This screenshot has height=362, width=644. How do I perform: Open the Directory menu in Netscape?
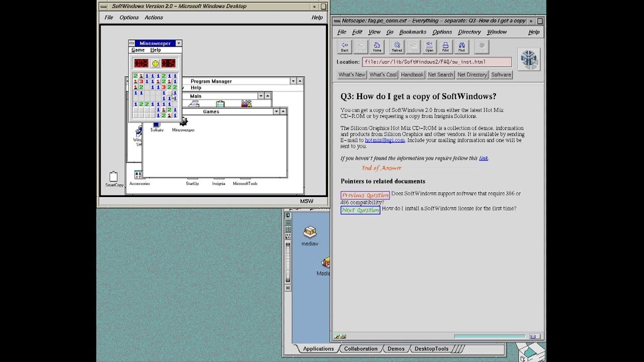click(x=469, y=32)
